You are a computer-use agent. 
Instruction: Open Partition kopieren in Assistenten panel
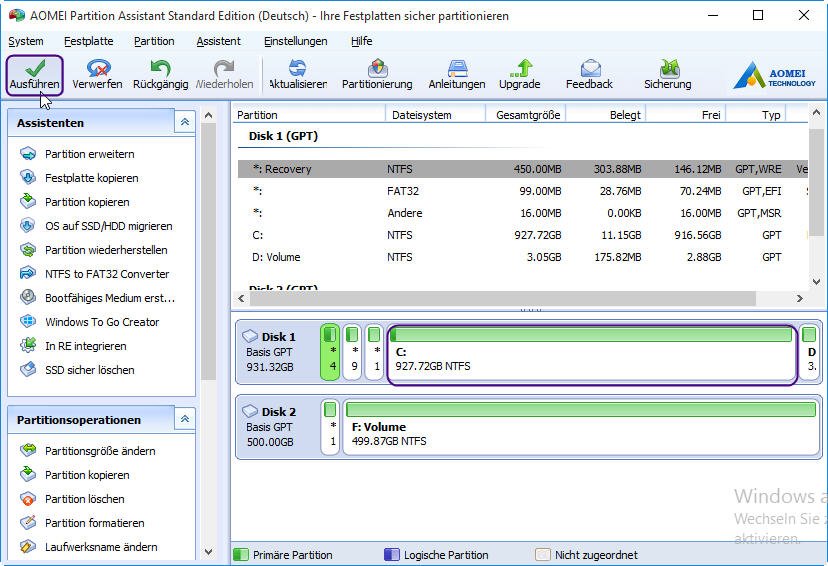click(74, 202)
